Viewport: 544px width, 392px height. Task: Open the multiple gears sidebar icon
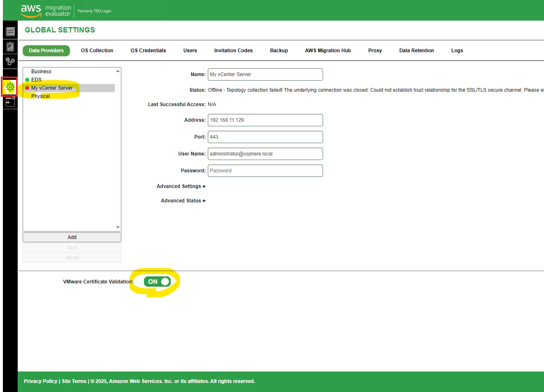pos(10,62)
